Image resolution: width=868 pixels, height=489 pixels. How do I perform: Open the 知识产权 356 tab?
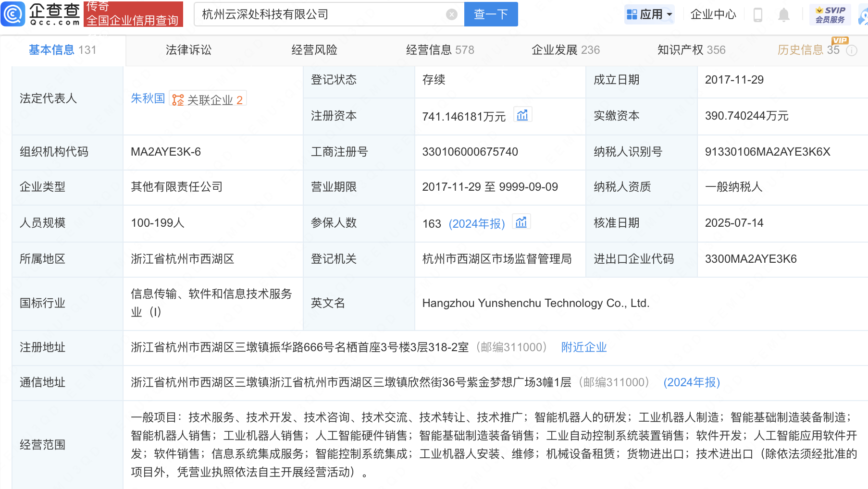point(692,50)
